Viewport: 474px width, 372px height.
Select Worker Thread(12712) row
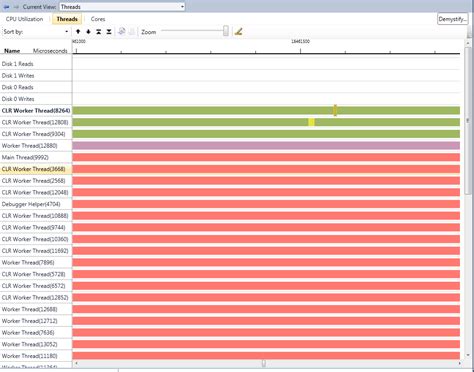pyautogui.click(x=36, y=321)
